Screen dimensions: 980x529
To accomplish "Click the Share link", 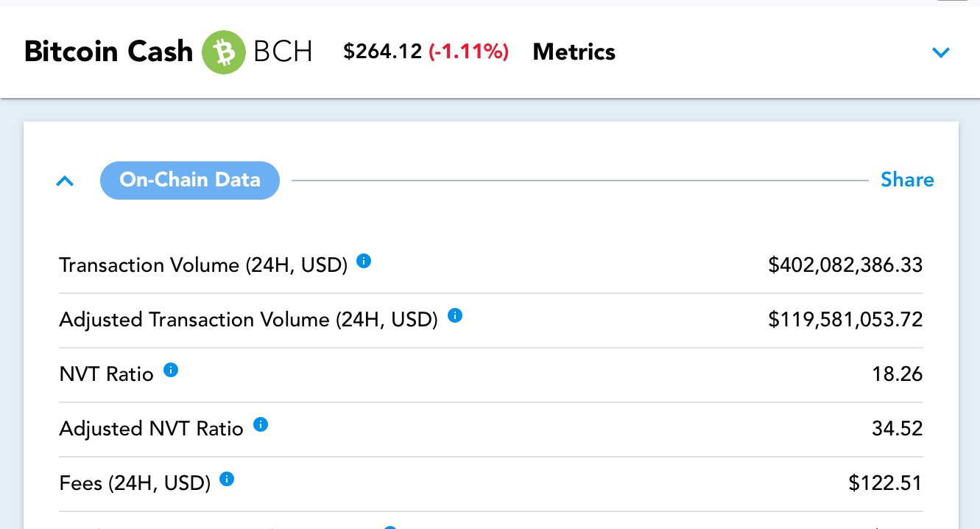I will click(x=907, y=180).
